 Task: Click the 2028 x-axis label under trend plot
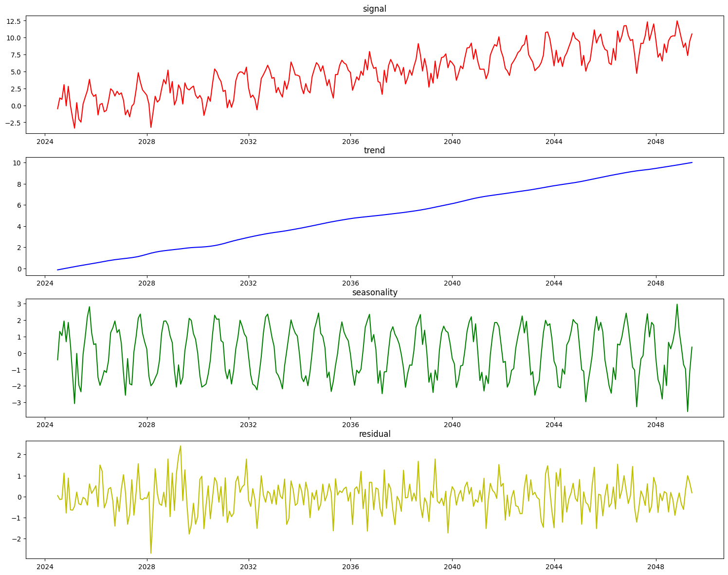click(x=146, y=284)
